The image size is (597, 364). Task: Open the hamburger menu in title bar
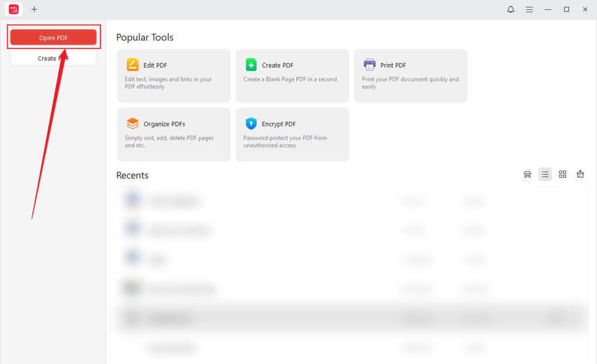coord(529,9)
